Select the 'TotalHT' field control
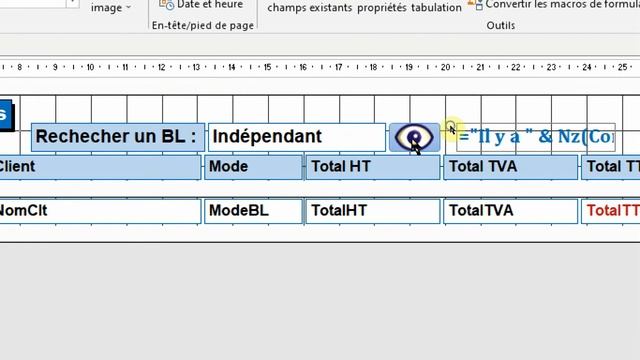Screen dimensions: 640x360 (x=373, y=211)
